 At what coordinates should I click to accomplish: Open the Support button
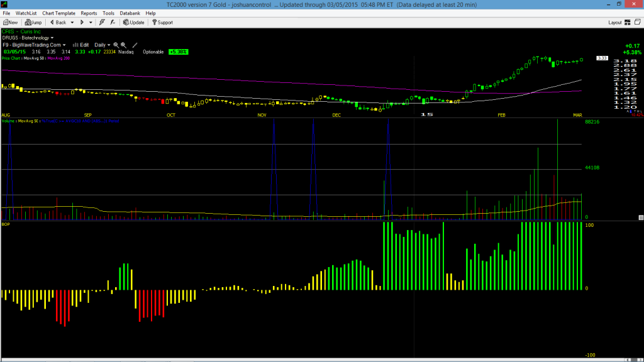point(162,23)
